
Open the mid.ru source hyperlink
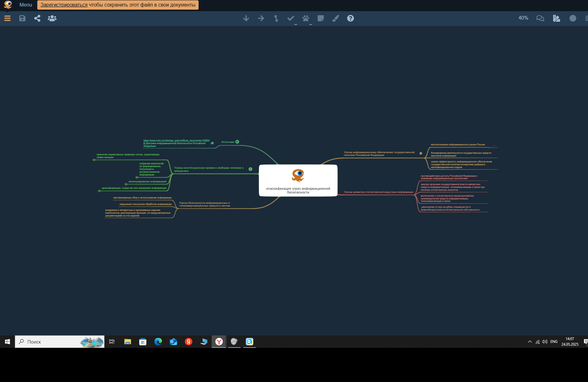[x=176, y=141]
